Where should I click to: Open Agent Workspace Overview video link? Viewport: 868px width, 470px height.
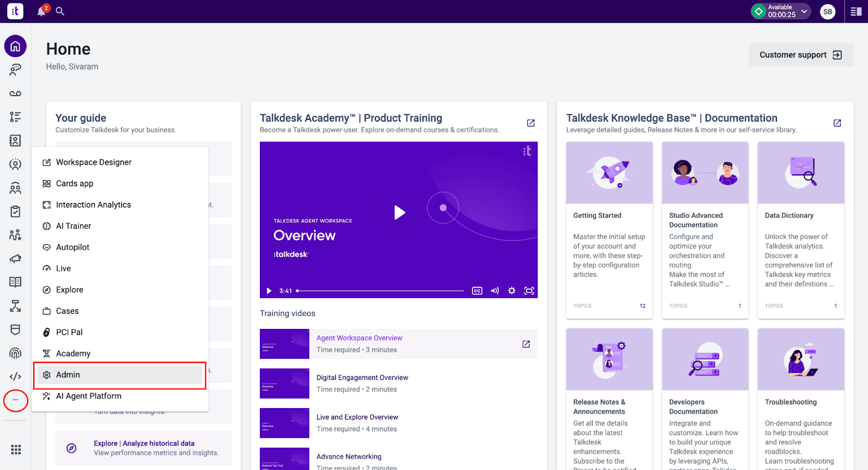pos(359,338)
